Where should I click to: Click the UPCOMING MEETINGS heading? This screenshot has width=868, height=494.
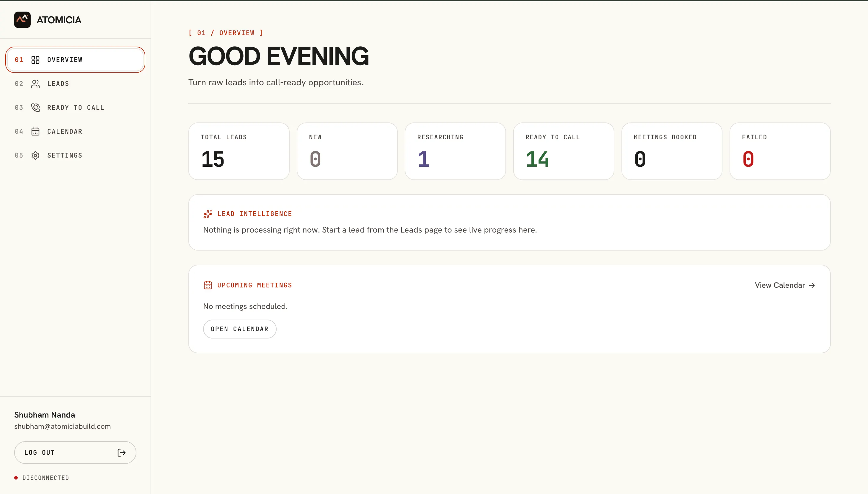click(254, 285)
